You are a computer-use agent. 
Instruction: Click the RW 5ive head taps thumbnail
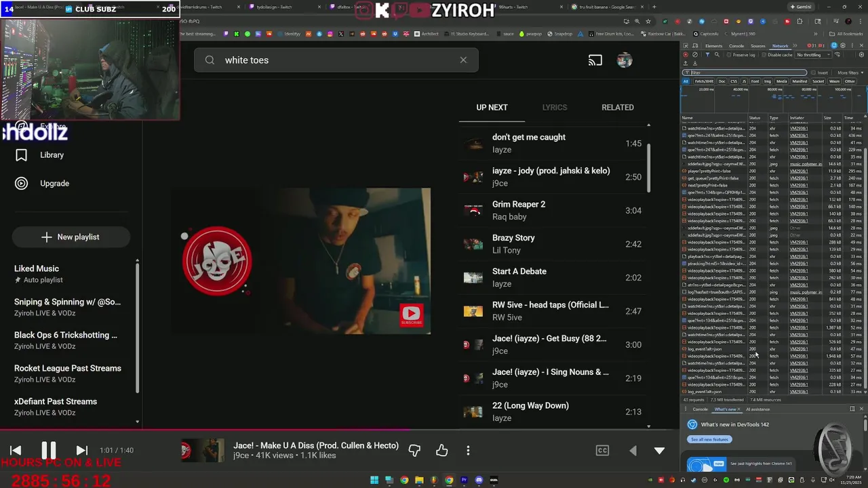point(473,311)
